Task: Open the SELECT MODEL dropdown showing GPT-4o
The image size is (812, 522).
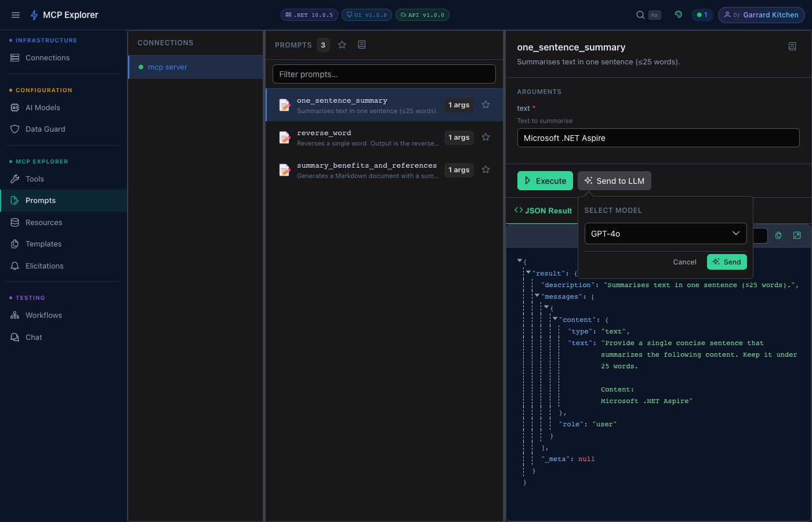Action: [x=665, y=233]
